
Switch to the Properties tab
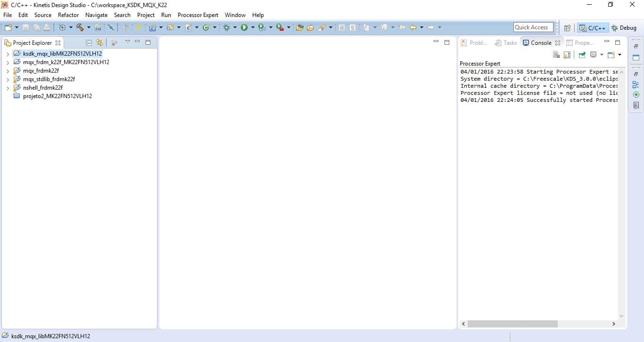click(x=580, y=42)
